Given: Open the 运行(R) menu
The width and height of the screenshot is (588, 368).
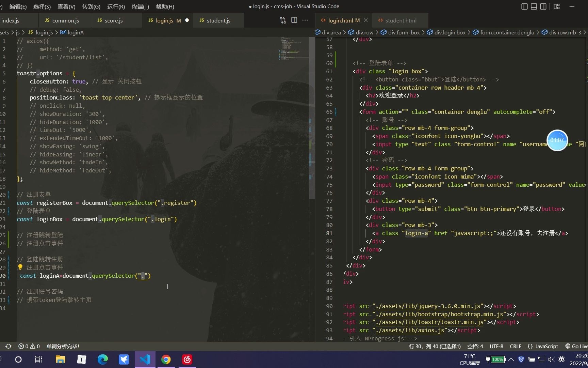Looking at the screenshot, I should pos(116,6).
